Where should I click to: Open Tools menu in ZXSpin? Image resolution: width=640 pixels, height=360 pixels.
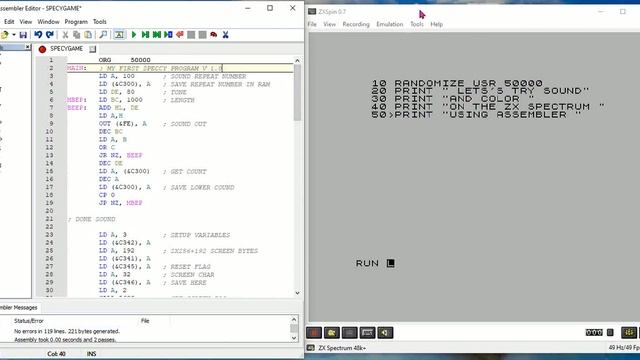point(417,24)
